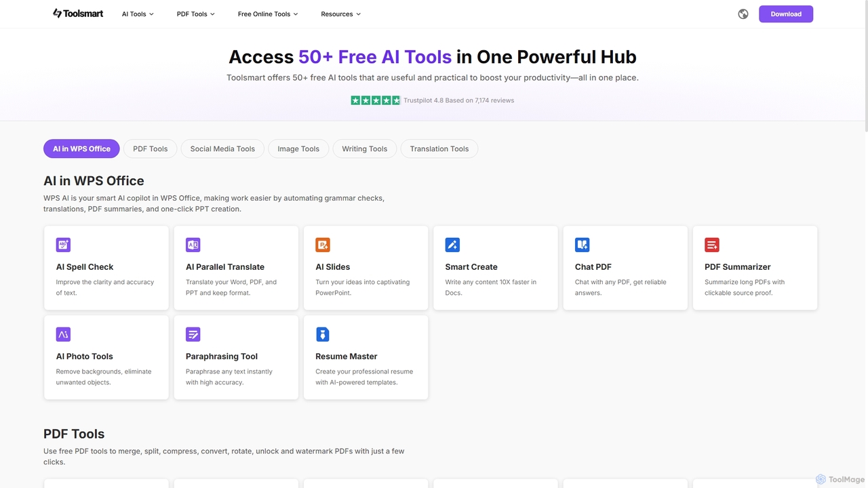Click 'Write any content 10X faster in Docs.'

(x=491, y=287)
